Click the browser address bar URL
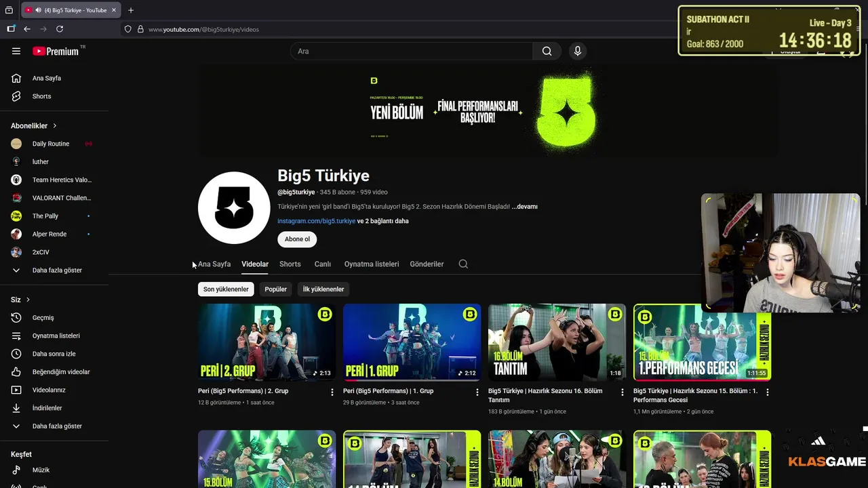The height and width of the screenshot is (488, 868). [x=203, y=29]
